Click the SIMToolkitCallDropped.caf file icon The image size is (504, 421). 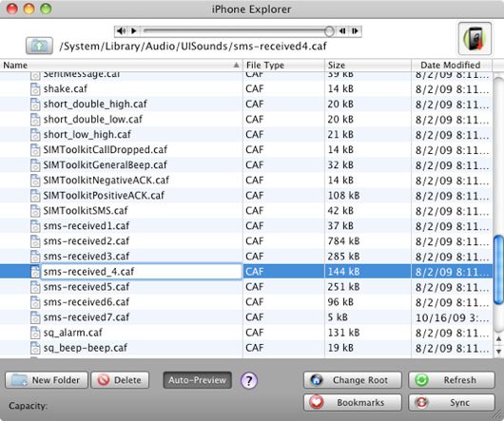pyautogui.click(x=35, y=149)
